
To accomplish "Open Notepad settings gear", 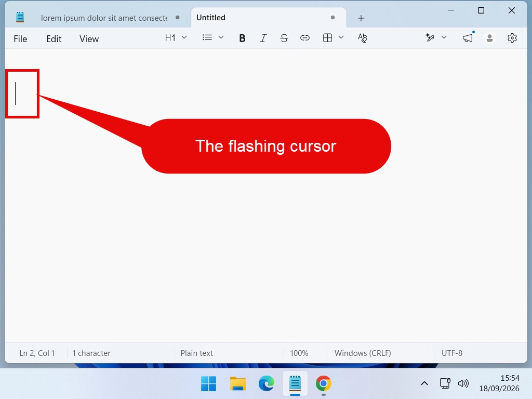I will 512,38.
